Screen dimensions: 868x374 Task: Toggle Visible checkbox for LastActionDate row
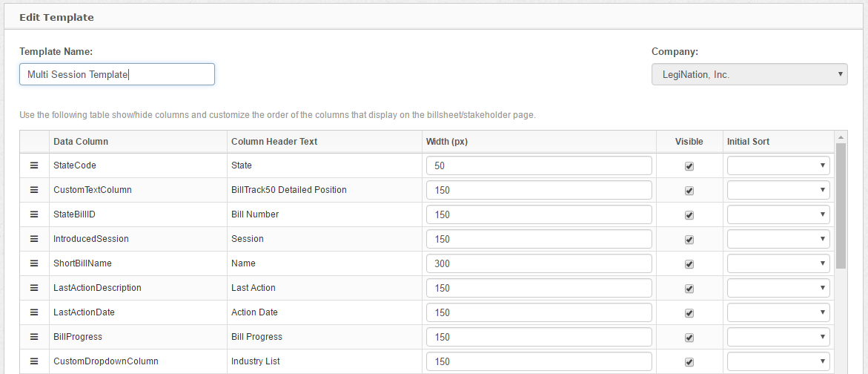(689, 313)
